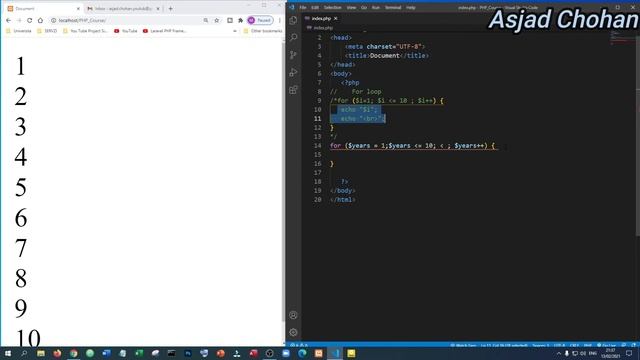Open Windows taskbar search
Screen dimensions: 640x360
point(24,353)
